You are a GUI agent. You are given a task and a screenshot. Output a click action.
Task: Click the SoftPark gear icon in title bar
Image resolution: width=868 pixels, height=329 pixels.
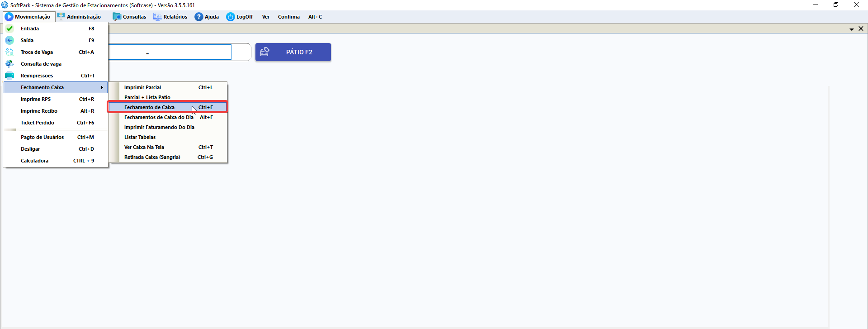pos(5,5)
